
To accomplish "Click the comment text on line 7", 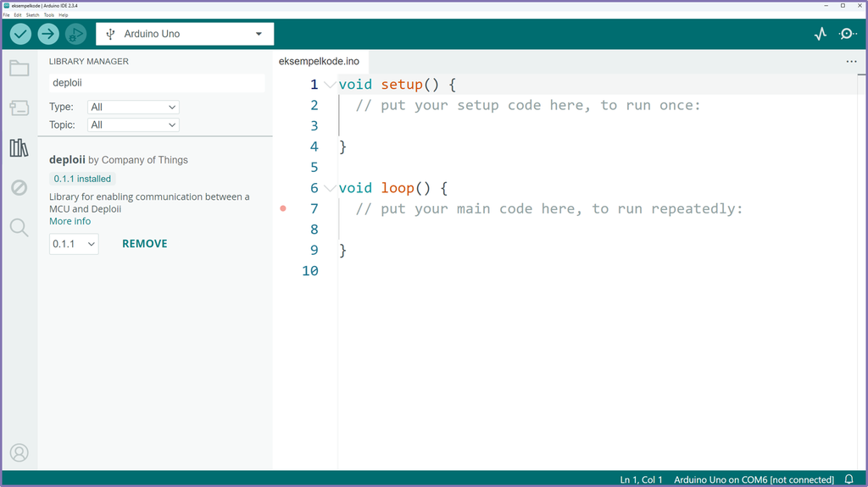I will pos(549,208).
